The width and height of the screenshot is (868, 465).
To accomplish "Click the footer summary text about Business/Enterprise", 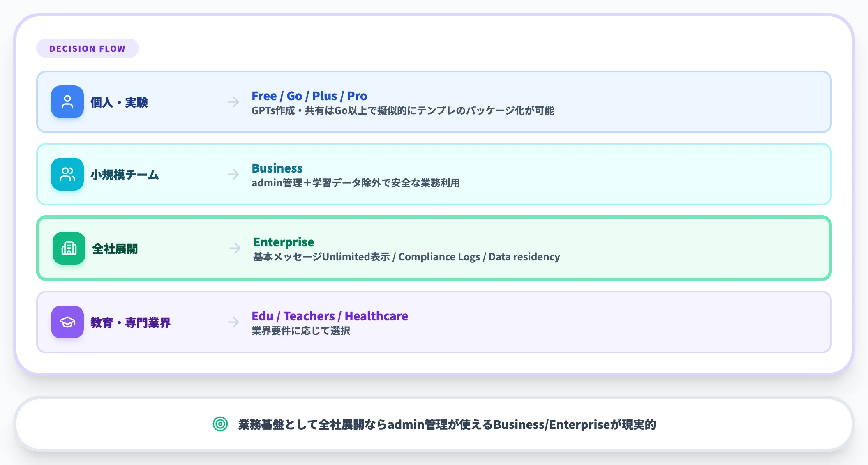I will click(447, 424).
